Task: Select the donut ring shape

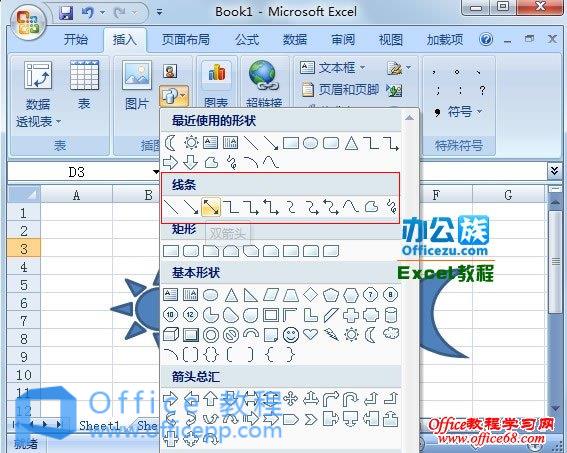Action: (x=211, y=335)
